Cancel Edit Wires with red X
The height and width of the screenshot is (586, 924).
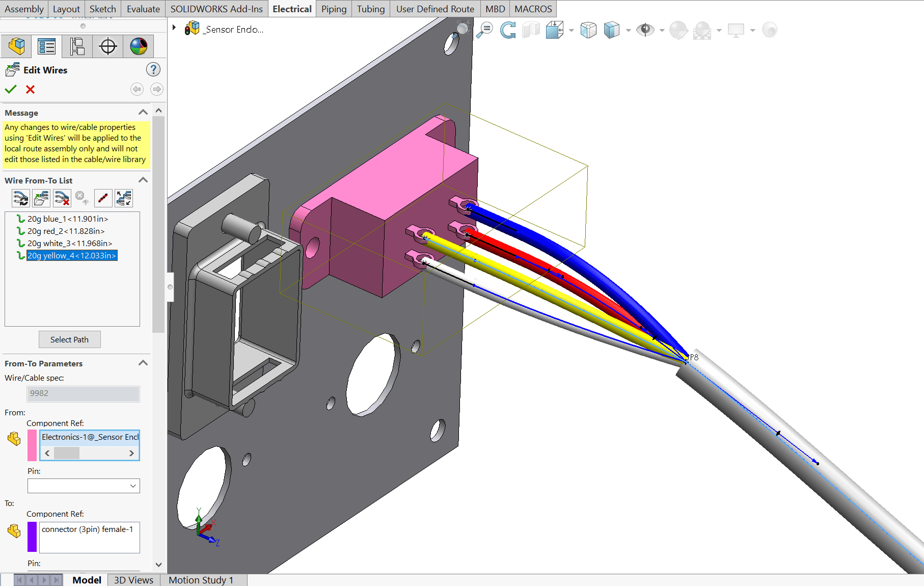[x=30, y=89]
